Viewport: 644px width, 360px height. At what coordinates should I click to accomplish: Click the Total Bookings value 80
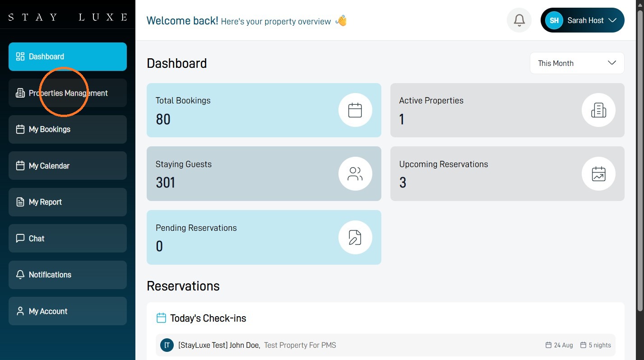(163, 119)
